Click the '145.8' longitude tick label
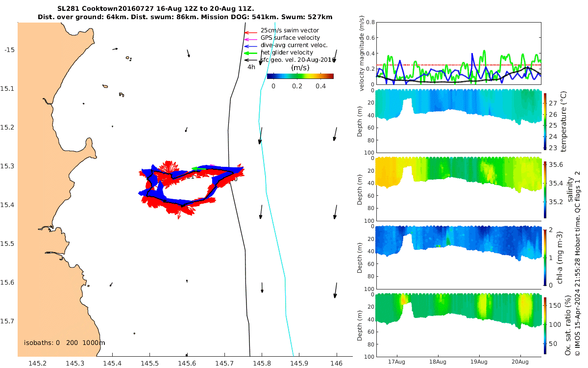 (x=262, y=363)
